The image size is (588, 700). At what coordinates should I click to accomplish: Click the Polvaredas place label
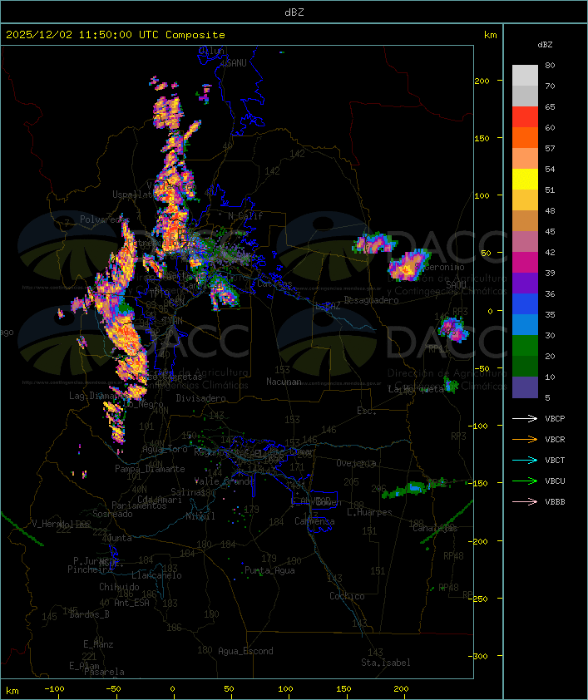[102, 219]
